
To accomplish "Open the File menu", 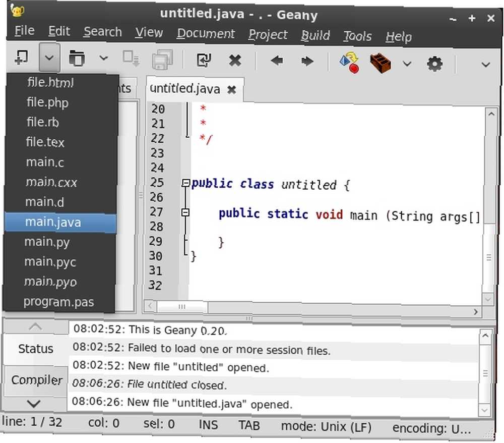I will tap(24, 31).
